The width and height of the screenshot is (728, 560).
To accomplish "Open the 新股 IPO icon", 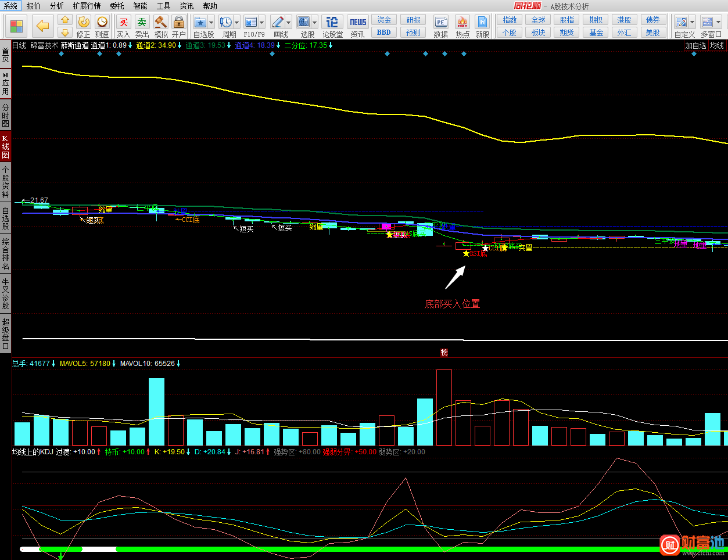I will point(482,23).
